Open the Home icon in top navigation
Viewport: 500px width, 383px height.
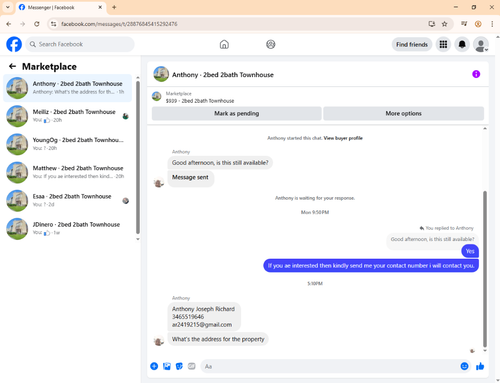click(x=224, y=44)
